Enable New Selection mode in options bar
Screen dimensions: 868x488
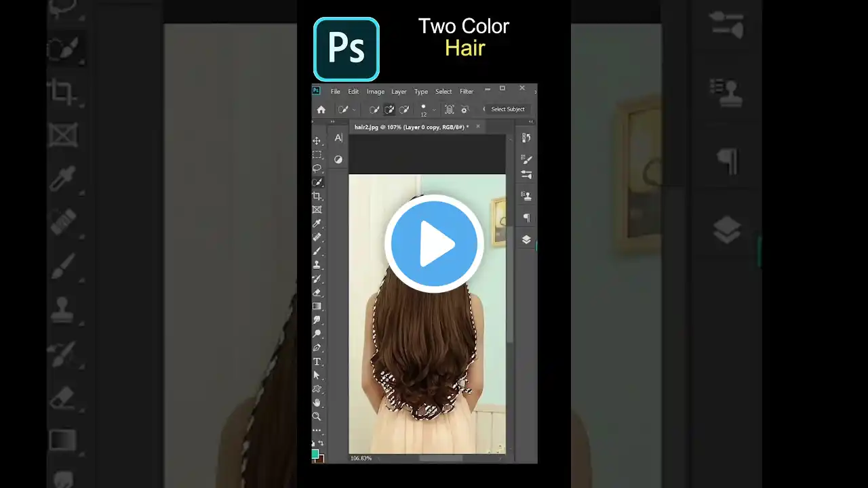point(374,109)
